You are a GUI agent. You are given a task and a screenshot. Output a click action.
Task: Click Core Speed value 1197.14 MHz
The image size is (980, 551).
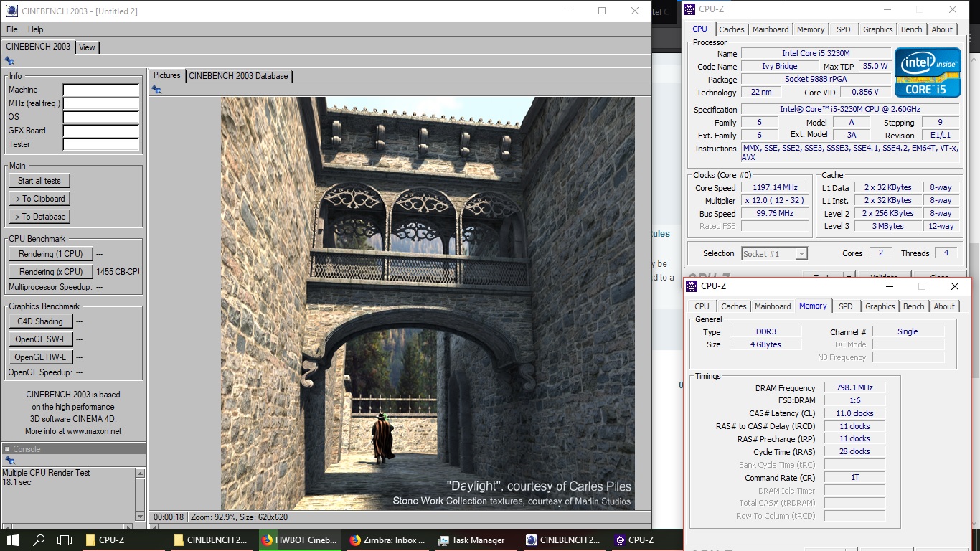click(x=775, y=187)
